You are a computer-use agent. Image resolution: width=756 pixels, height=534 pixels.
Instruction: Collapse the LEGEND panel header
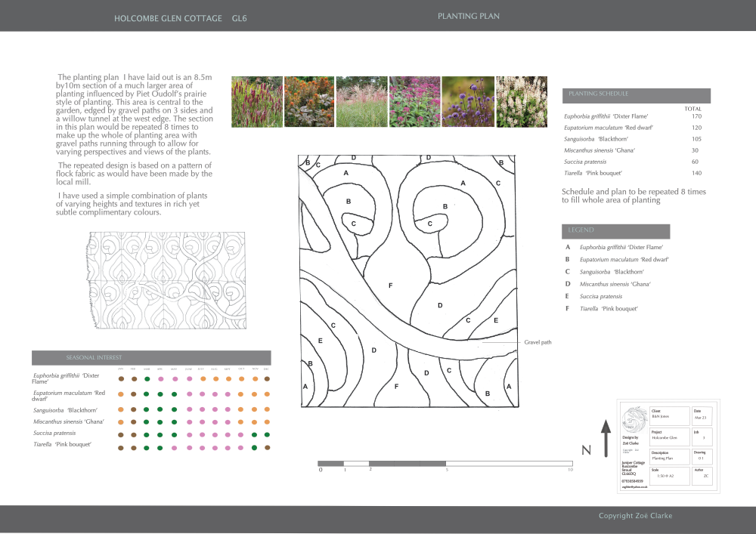tap(615, 231)
